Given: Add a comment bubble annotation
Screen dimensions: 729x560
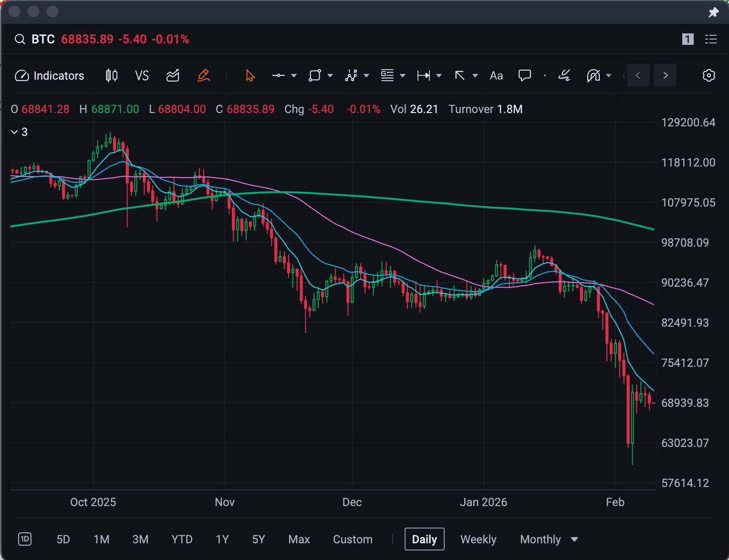Looking at the screenshot, I should tap(524, 75).
